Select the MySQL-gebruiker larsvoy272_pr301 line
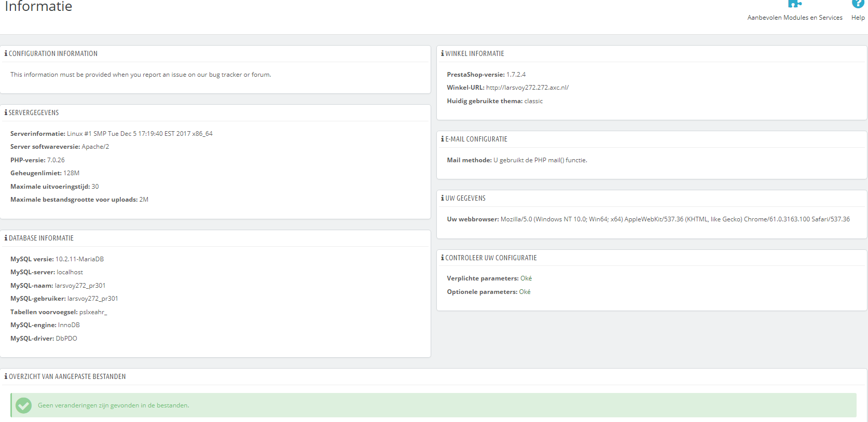This screenshot has width=868, height=422. click(x=64, y=299)
